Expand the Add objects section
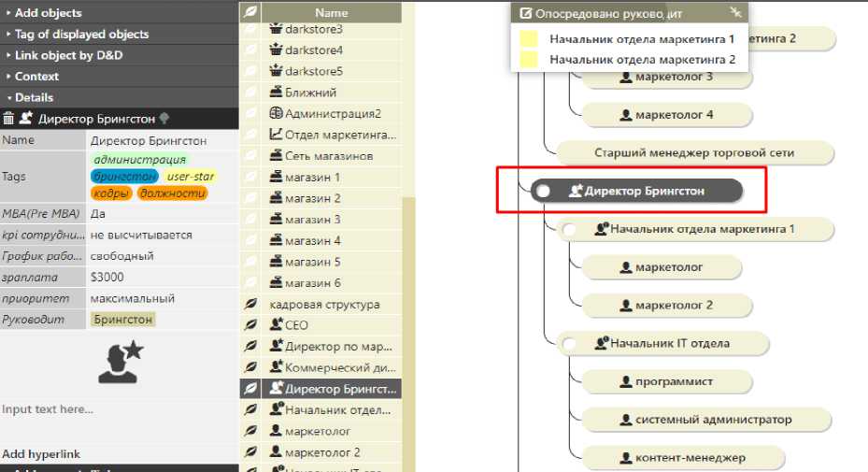This screenshot has width=868, height=472. [x=119, y=12]
